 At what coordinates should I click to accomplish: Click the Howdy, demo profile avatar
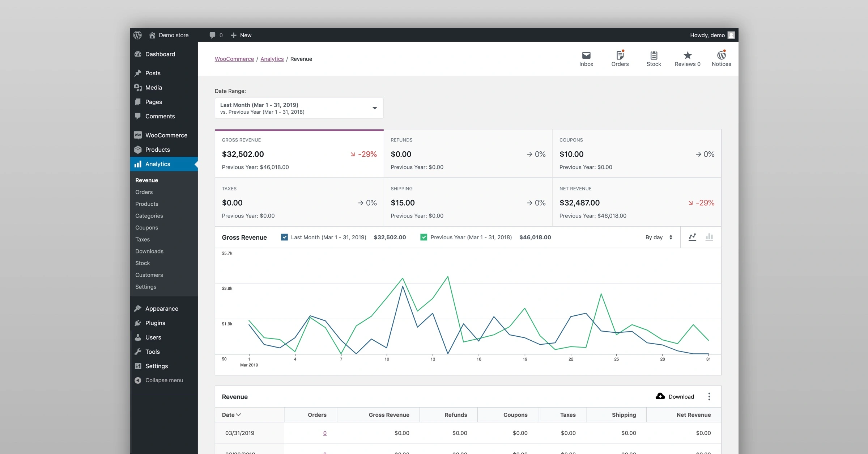pos(731,35)
